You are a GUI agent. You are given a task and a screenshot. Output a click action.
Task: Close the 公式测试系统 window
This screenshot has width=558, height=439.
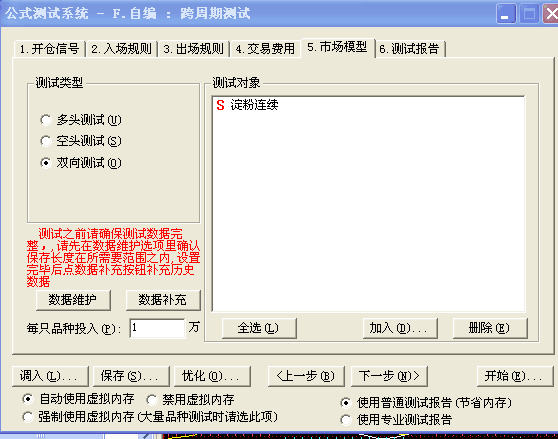(551, 14)
